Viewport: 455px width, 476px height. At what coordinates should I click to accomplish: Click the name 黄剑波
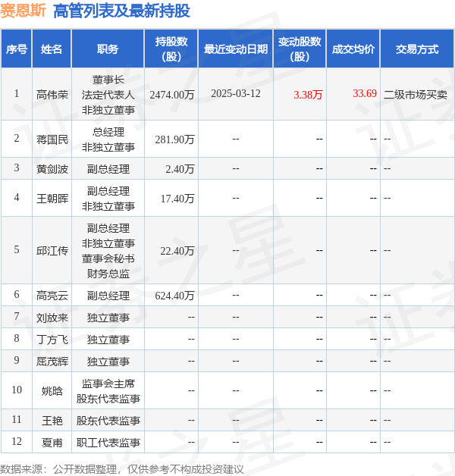point(52,169)
